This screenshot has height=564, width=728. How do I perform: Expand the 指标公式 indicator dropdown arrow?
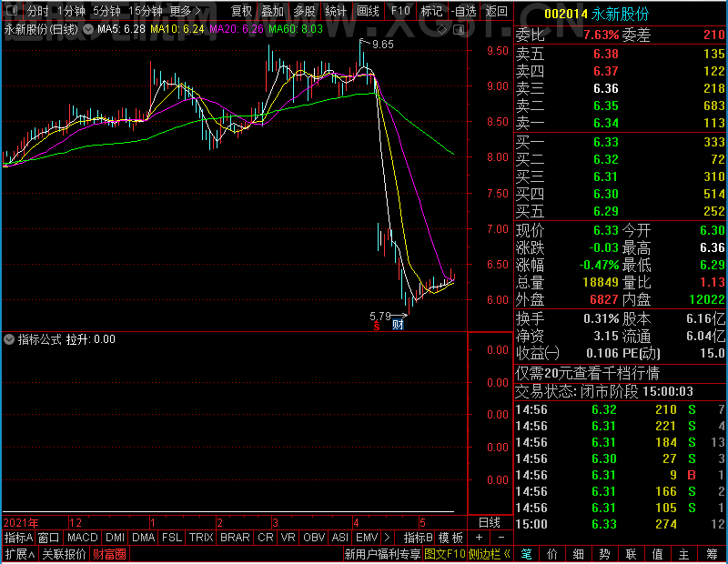coord(9,339)
